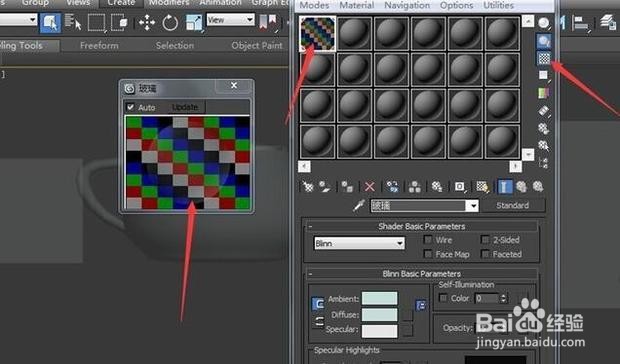Toggle Ambient-Diffuse color lock button

[x=318, y=304]
